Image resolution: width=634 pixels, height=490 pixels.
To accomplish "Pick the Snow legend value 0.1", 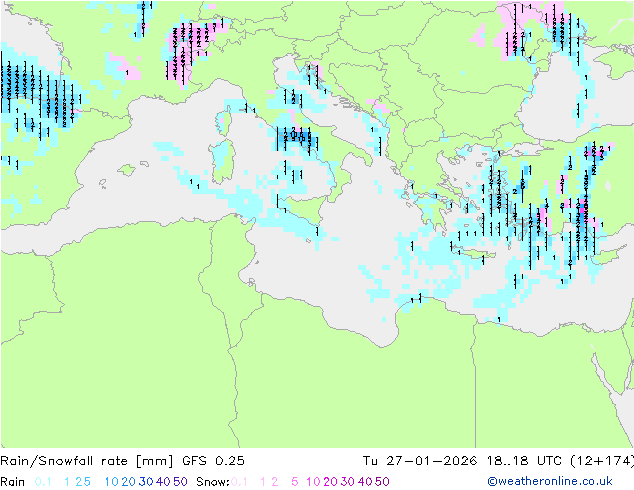I will click(x=239, y=482).
